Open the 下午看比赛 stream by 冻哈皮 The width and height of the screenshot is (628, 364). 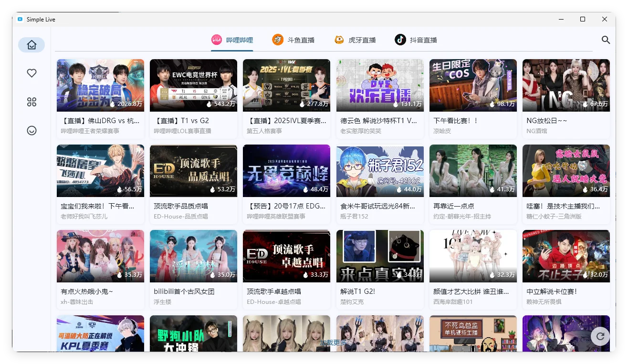pos(472,85)
